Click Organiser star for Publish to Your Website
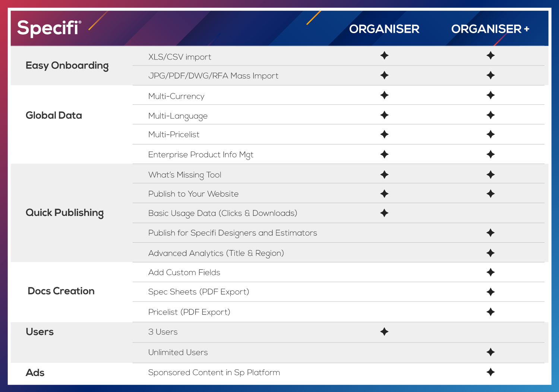 pos(384,194)
